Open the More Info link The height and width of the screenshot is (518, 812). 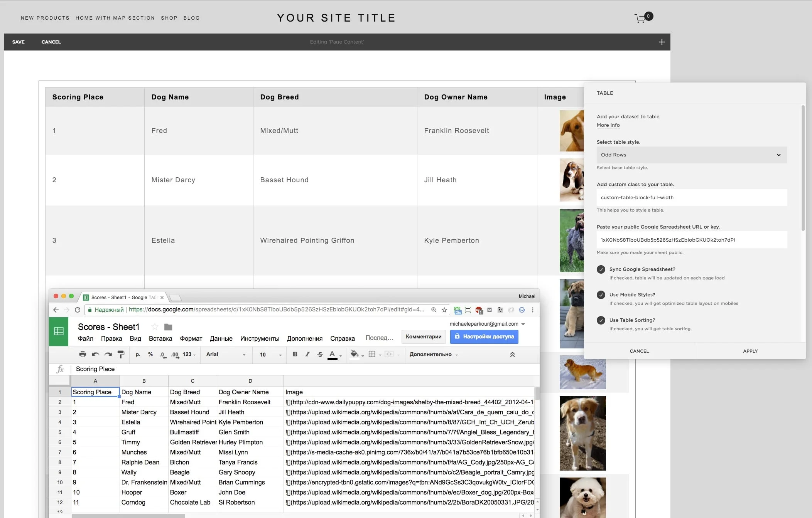tap(608, 125)
